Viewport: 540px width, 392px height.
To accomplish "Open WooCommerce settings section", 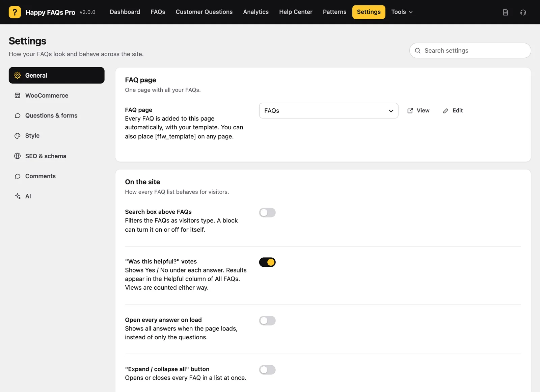I will [57, 96].
